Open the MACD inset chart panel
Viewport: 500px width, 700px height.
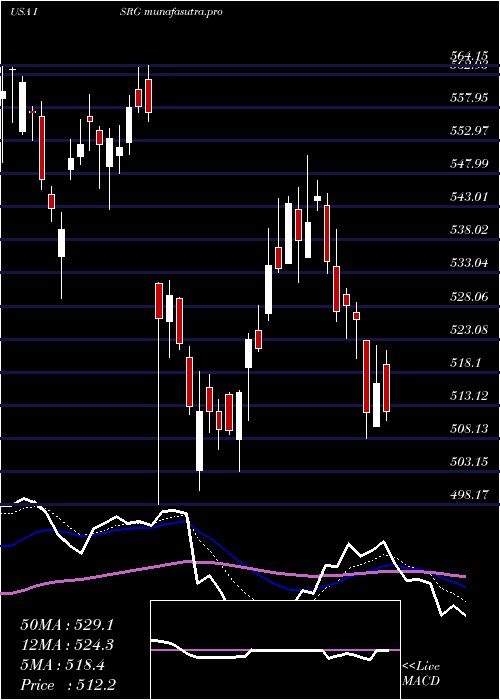pyautogui.click(x=275, y=650)
